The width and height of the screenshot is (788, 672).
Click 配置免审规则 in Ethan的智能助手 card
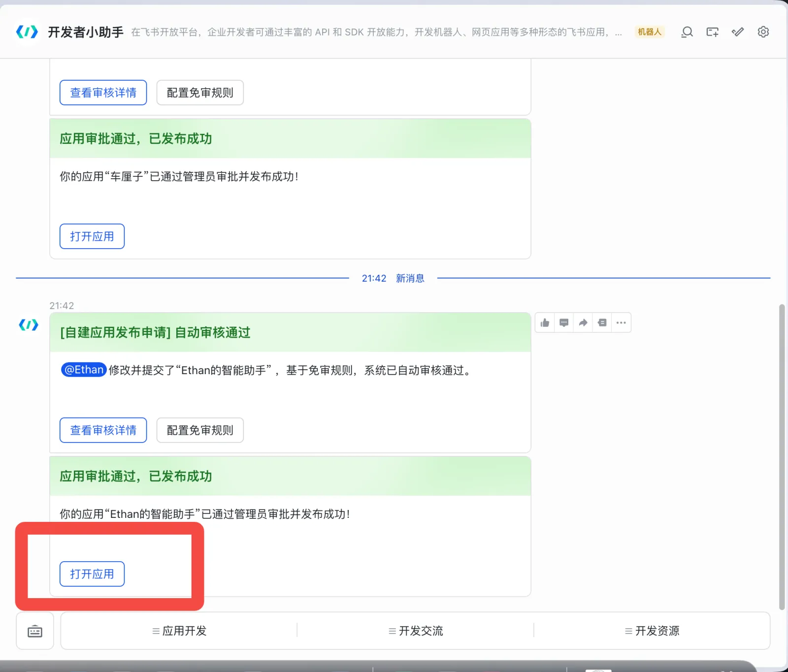coord(200,430)
